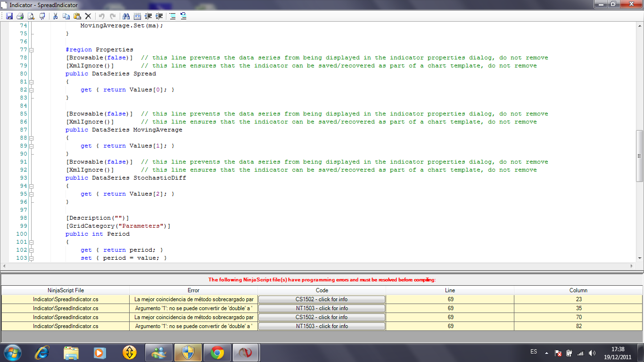The width and height of the screenshot is (644, 362).
Task: Open NT1503 info for the column 35 error
Action: (x=322, y=308)
